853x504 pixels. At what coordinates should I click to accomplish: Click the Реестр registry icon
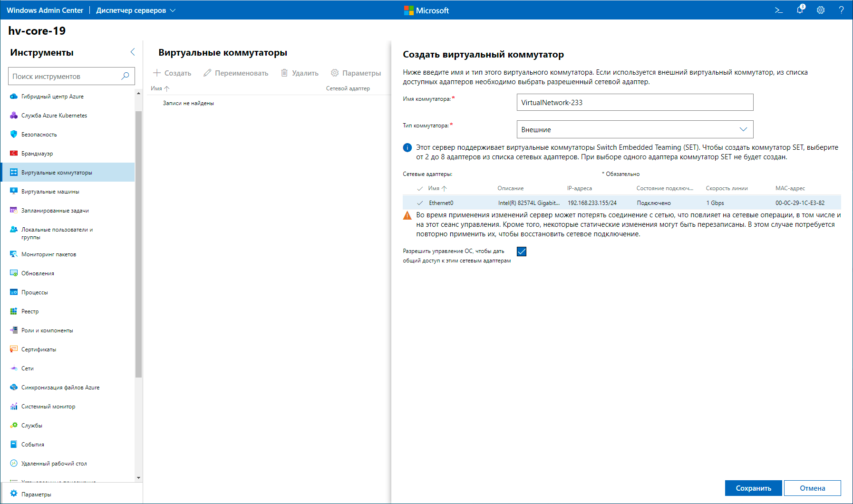pyautogui.click(x=14, y=311)
